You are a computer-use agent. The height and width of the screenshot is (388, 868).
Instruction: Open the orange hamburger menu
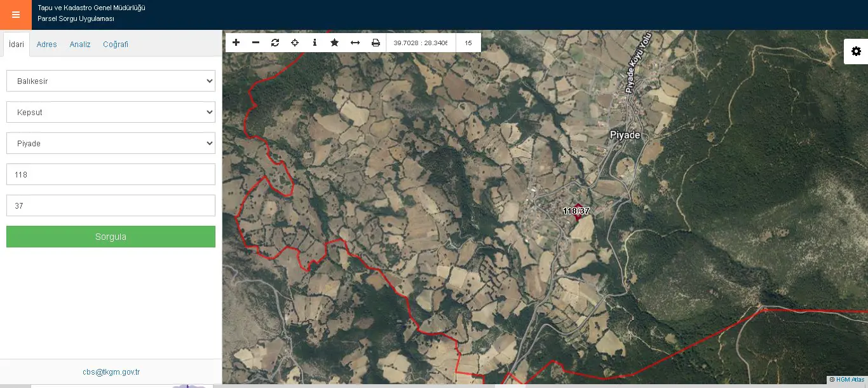click(16, 15)
